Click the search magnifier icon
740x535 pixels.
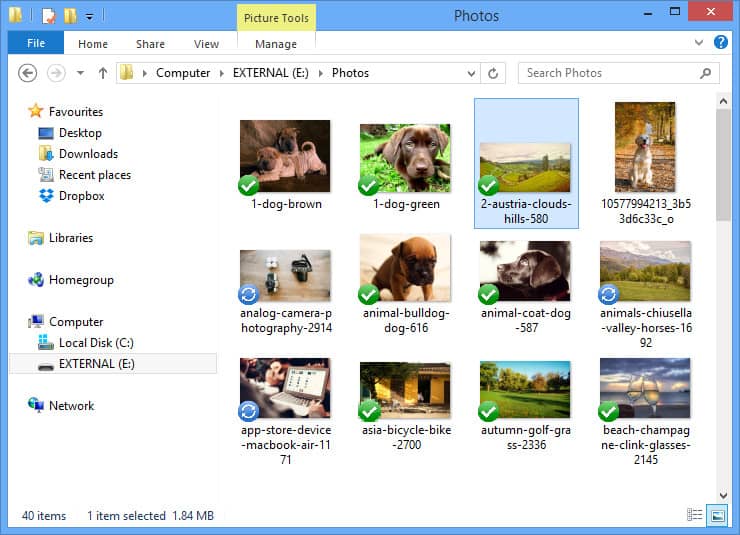click(x=705, y=73)
